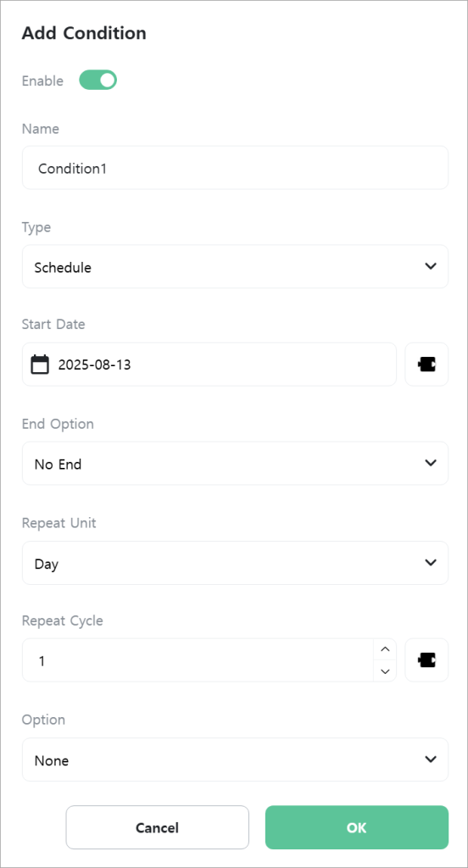The height and width of the screenshot is (868, 468).
Task: Click the variable binding icon beside Repeat Cycle
Action: [426, 659]
